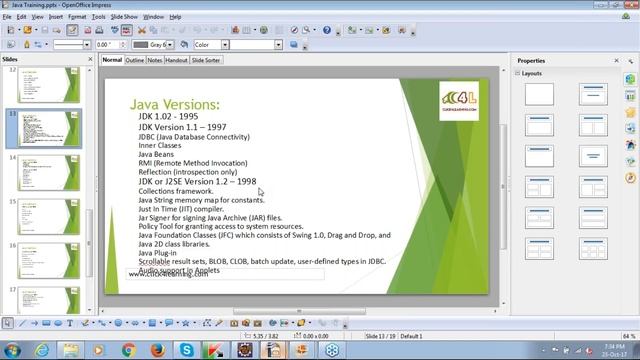
Task: Click the gray line color swatch
Action: 141,45
